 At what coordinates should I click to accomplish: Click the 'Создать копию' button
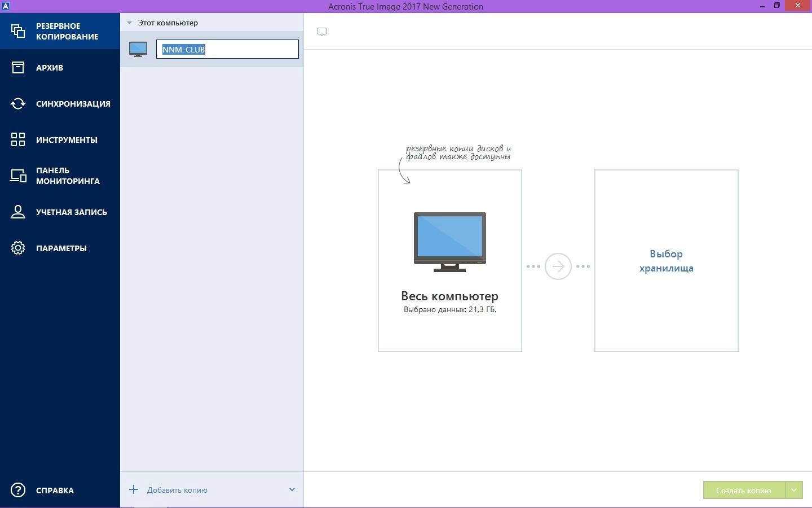click(744, 490)
